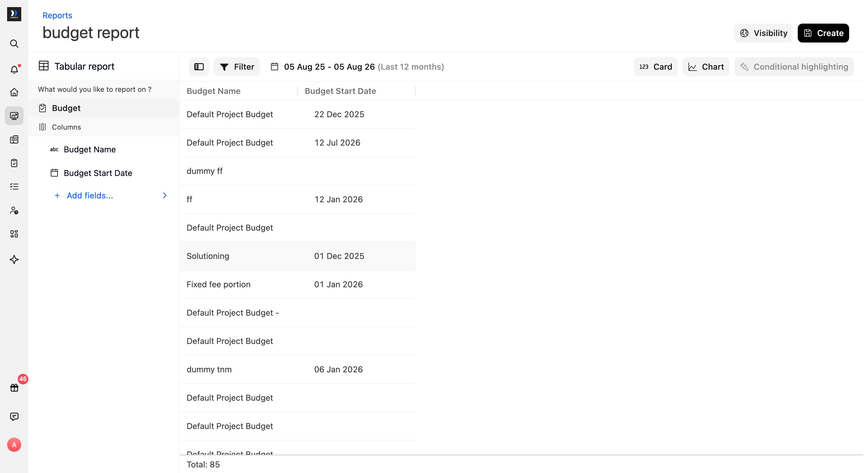Open the user avatar 'A'
This screenshot has height=473, width=868.
point(14,445)
